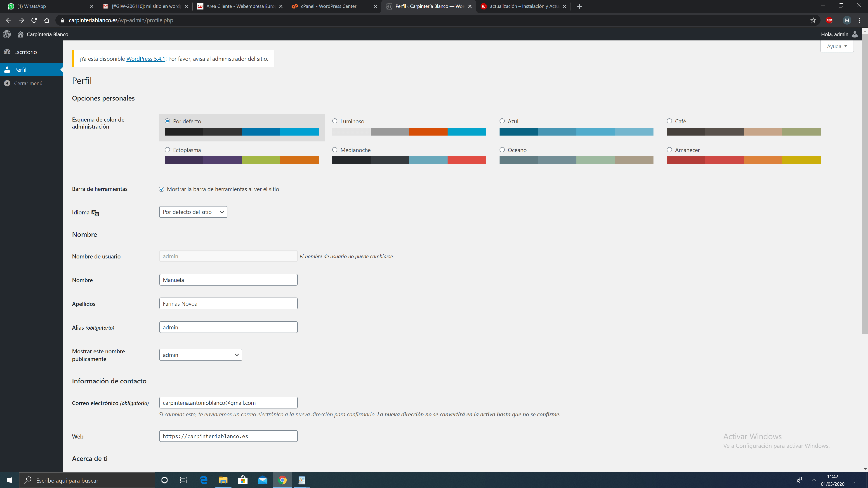Select Ectoplasma color scheme
868x488 pixels.
tap(167, 150)
